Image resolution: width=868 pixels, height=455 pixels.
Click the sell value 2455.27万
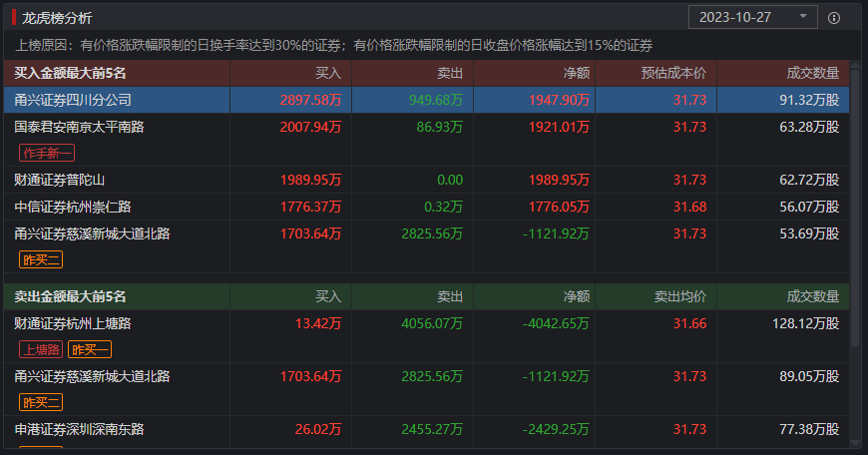pos(432,429)
